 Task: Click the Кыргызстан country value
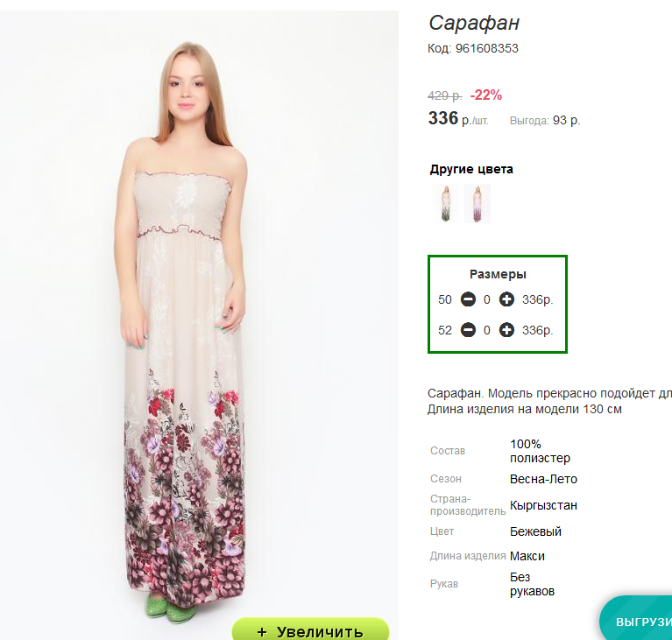[543, 505]
